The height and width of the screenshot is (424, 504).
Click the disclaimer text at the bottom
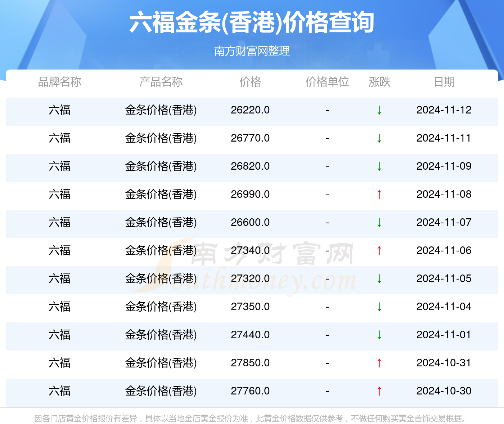(x=251, y=419)
